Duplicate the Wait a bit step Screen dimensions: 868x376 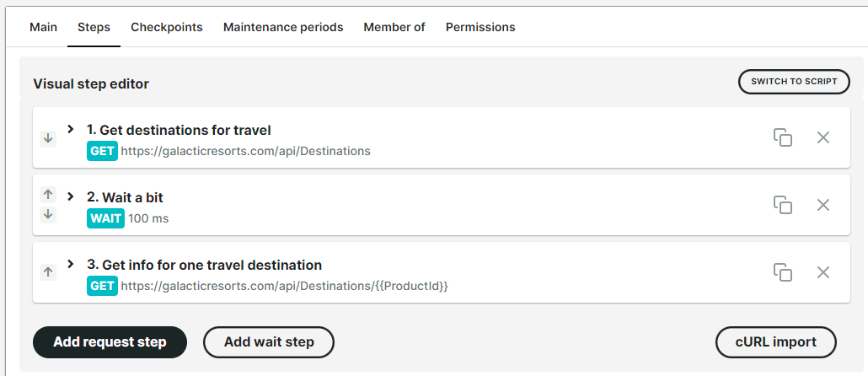[783, 205]
